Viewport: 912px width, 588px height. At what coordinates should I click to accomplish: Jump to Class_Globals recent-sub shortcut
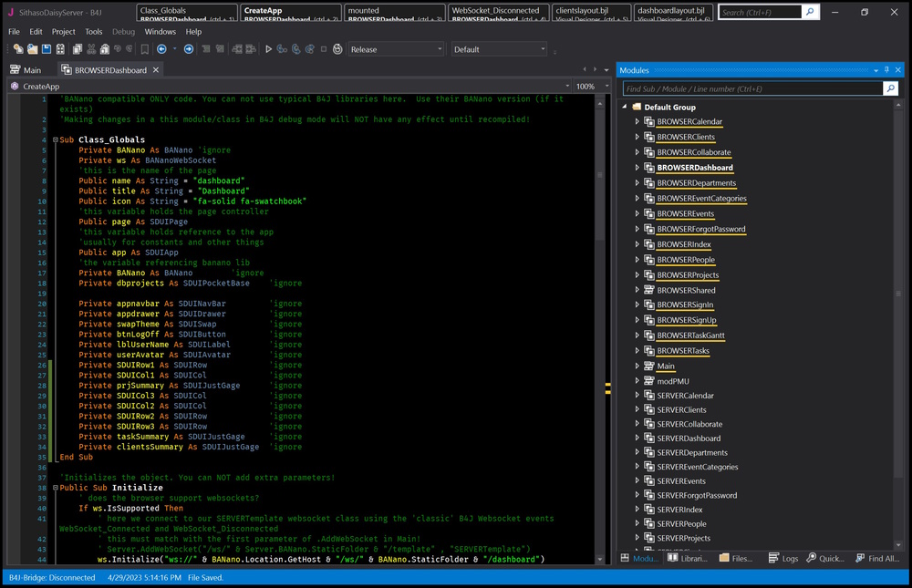[187, 13]
